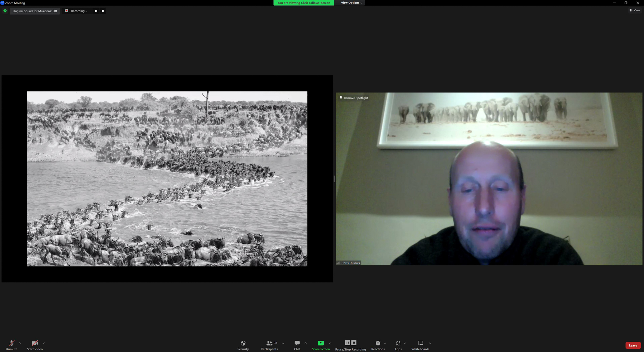Open View Options dropdown

pyautogui.click(x=351, y=3)
